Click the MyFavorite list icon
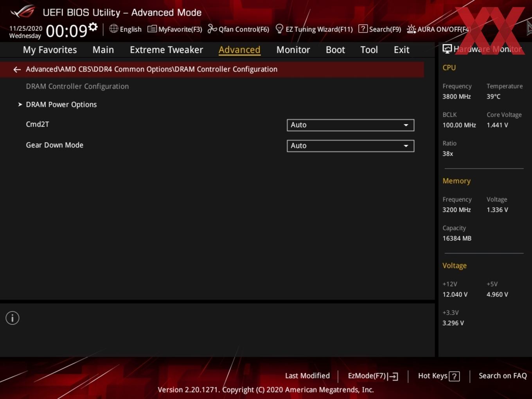Image resolution: width=532 pixels, height=399 pixels. [x=152, y=29]
